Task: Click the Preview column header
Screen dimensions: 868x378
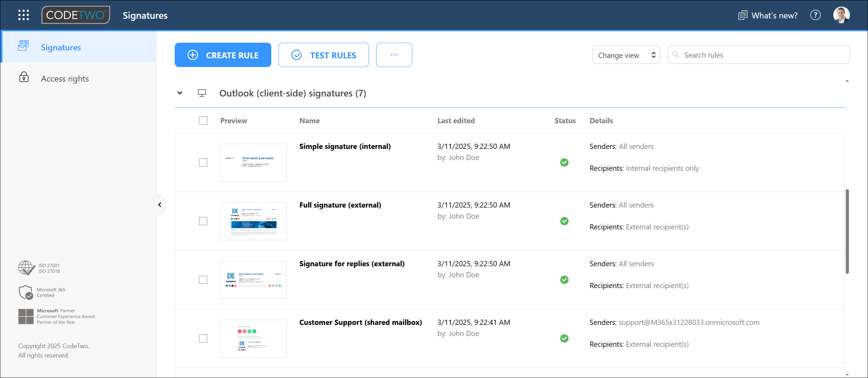Action: point(234,120)
